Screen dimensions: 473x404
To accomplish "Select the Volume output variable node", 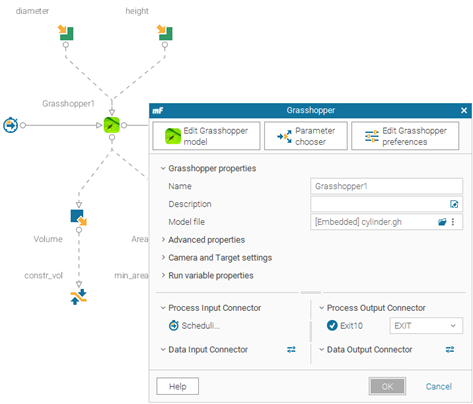I will (x=79, y=217).
